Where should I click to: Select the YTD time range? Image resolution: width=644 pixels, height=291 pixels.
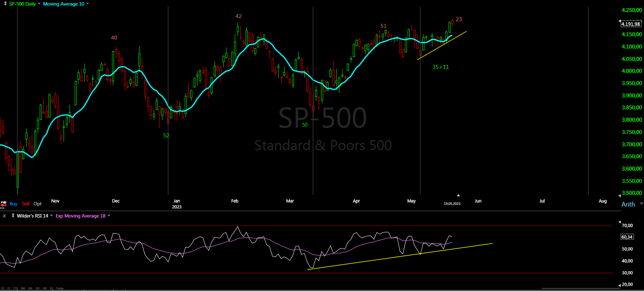coord(16,288)
